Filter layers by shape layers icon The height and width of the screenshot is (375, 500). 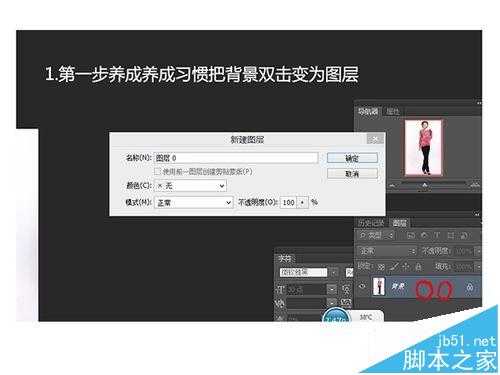tap(451, 236)
